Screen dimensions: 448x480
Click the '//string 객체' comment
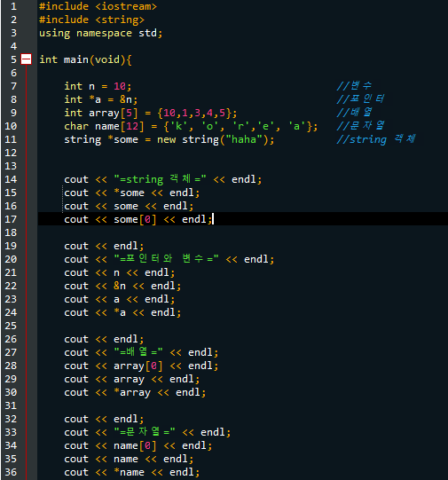[x=376, y=139]
